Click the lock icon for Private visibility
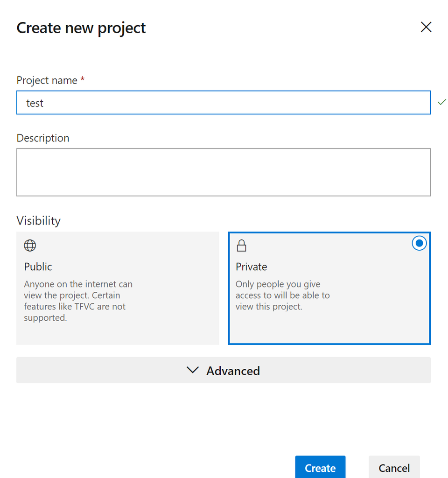The height and width of the screenshot is (478, 448). click(x=242, y=246)
